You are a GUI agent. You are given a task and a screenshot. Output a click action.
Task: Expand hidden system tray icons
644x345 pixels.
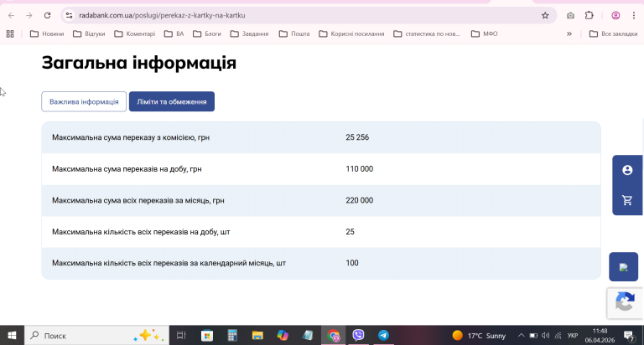point(521,336)
